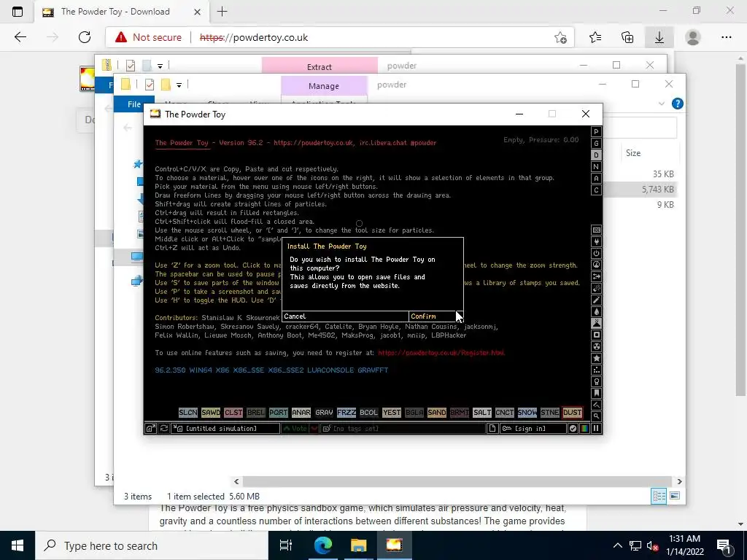This screenshot has width=747, height=560.
Task: Open the Radioactive menu icon
Action: tap(596, 346)
